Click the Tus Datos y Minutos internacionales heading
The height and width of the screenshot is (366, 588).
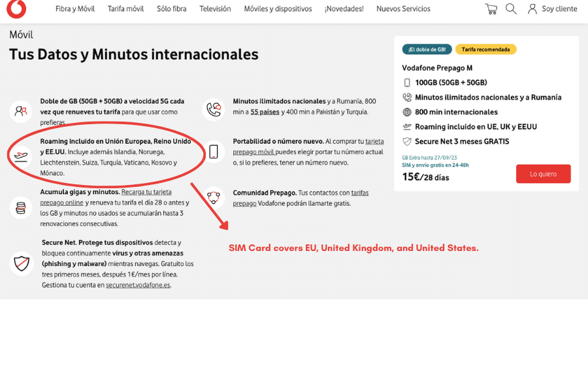click(134, 54)
